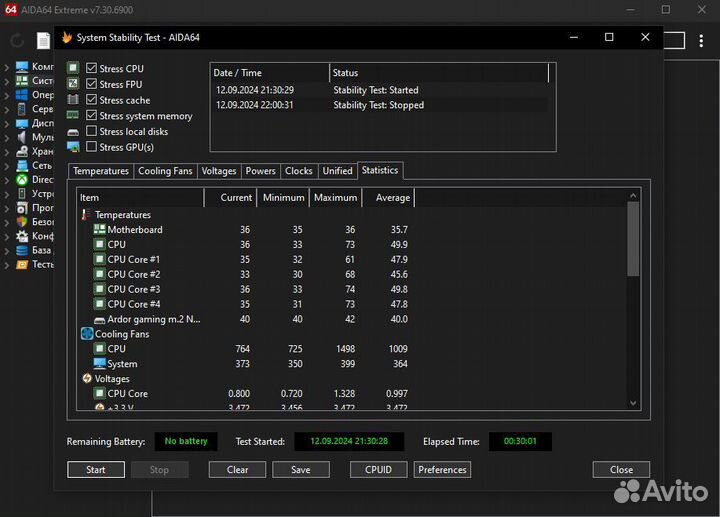Uncheck the Stress system memory checkbox

pos(91,115)
